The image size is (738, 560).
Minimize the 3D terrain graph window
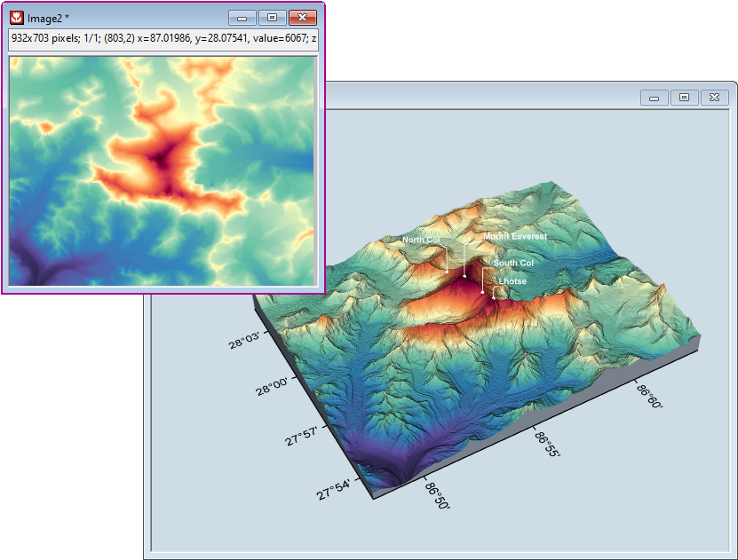click(x=654, y=98)
